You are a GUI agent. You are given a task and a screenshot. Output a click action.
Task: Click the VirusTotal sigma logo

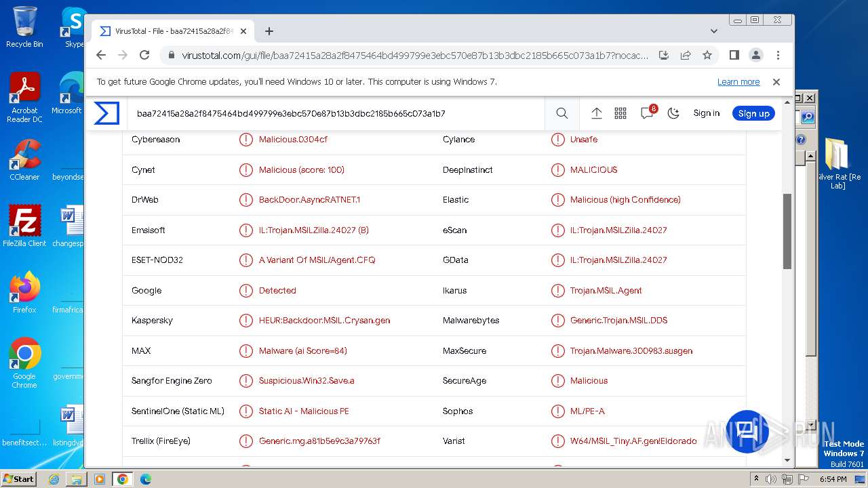coord(106,113)
